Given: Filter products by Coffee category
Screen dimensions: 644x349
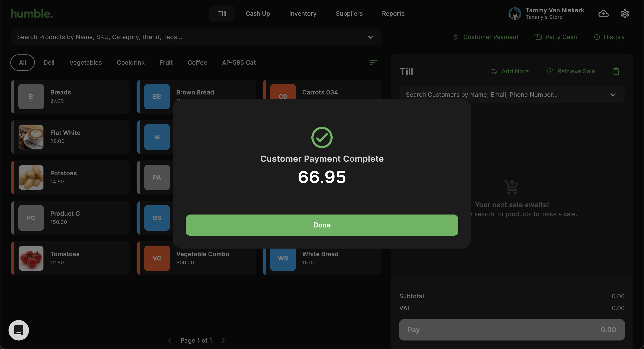Looking at the screenshot, I should 197,62.
